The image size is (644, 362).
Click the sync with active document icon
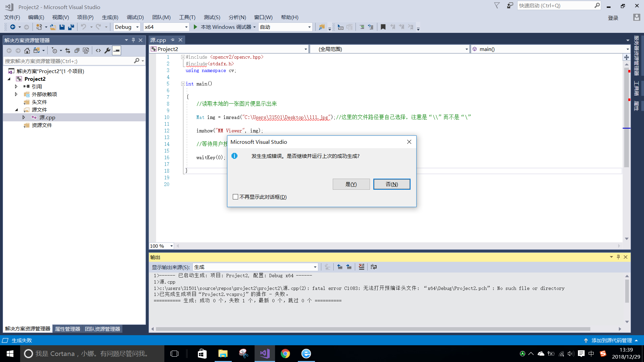click(x=68, y=51)
